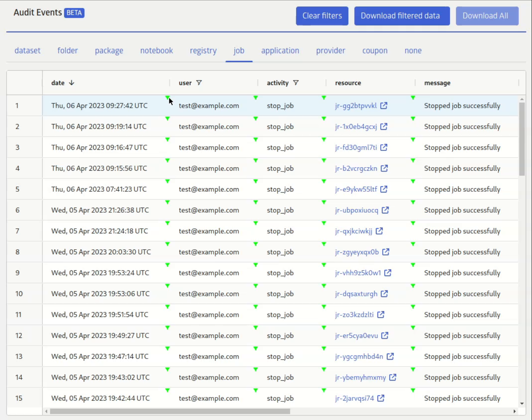Click Download filtered data button
This screenshot has height=420, width=532.
click(402, 16)
